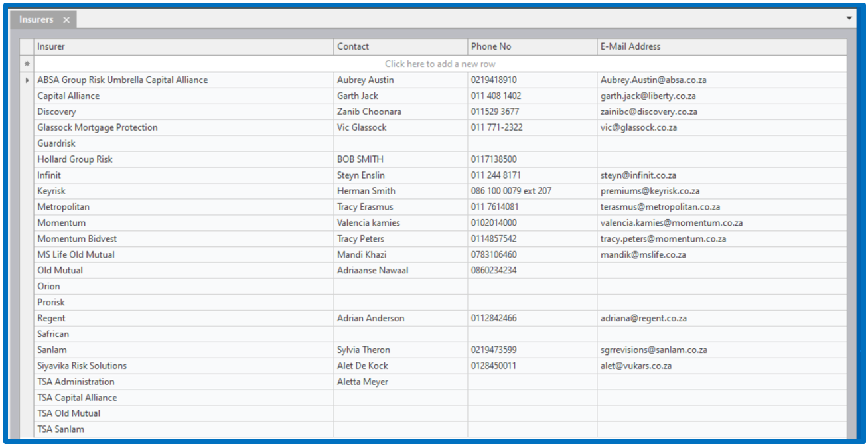The width and height of the screenshot is (868, 448).
Task: Select the Keyrisk insurer cell
Action: click(x=184, y=191)
